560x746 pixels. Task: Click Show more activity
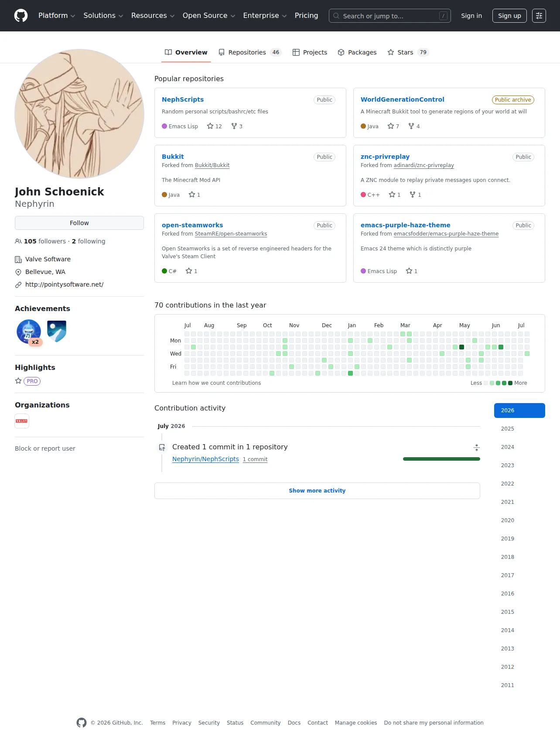coord(317,491)
